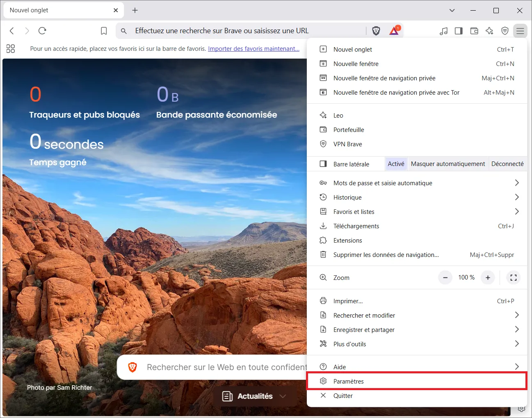Expand Enregistrer et partager submenu
The image size is (532, 418).
tap(517, 329)
